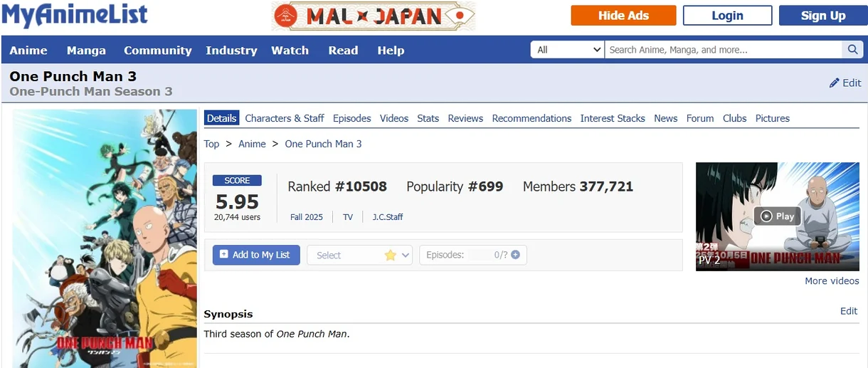The image size is (868, 368).
Task: Click the Hide Ads button
Action: pyautogui.click(x=623, y=16)
